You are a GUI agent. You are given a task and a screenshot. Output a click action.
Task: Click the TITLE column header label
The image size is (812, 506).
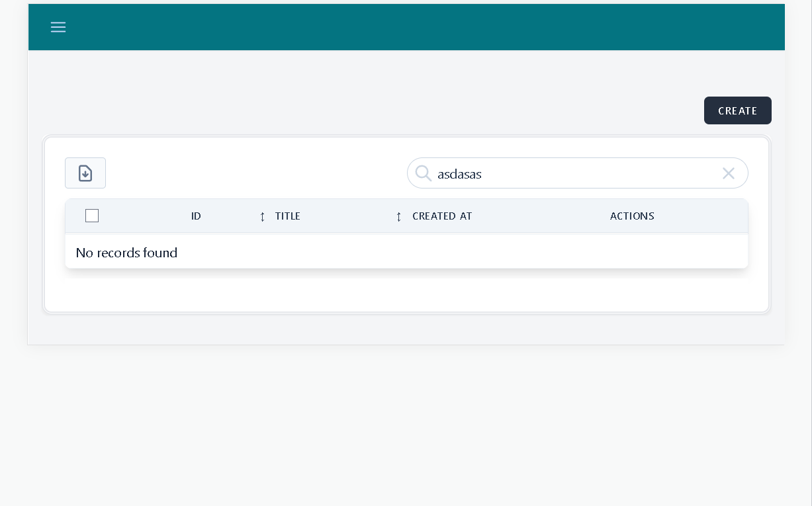[288, 216]
